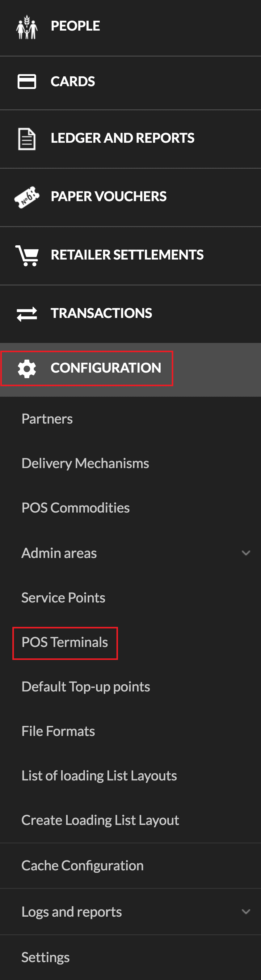Open Cache Configuration
This screenshot has height=980, width=261.
pyautogui.click(x=82, y=865)
